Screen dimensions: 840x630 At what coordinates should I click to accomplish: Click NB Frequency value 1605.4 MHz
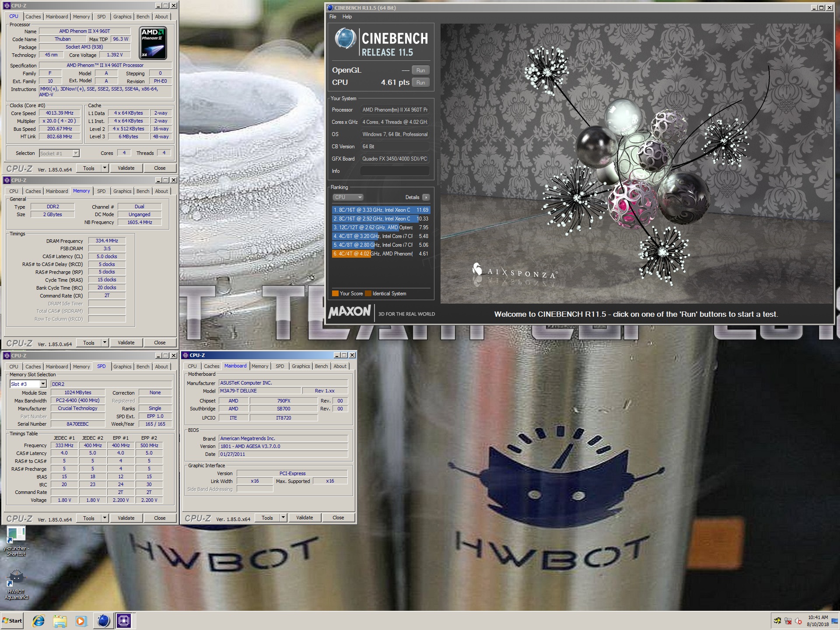[x=140, y=223]
